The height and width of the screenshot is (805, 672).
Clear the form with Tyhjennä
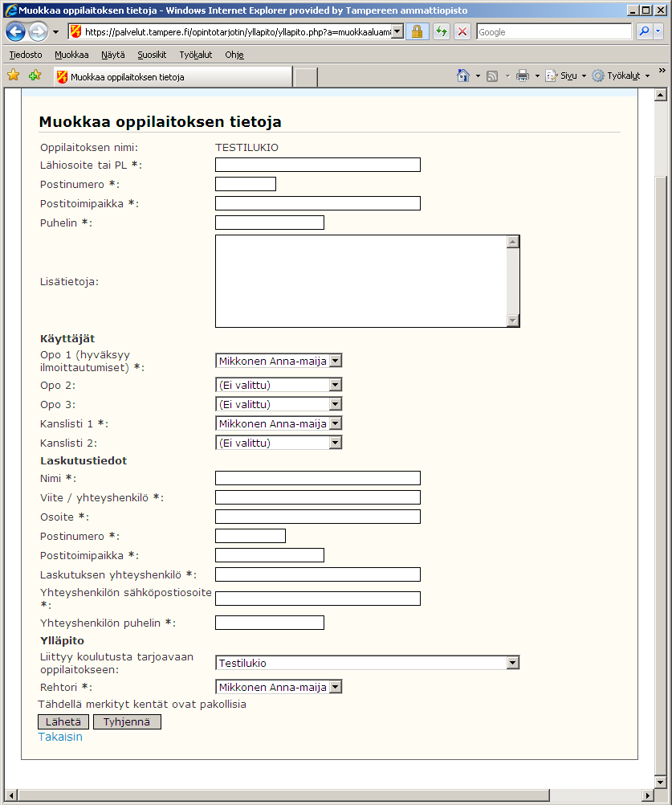pyautogui.click(x=127, y=721)
